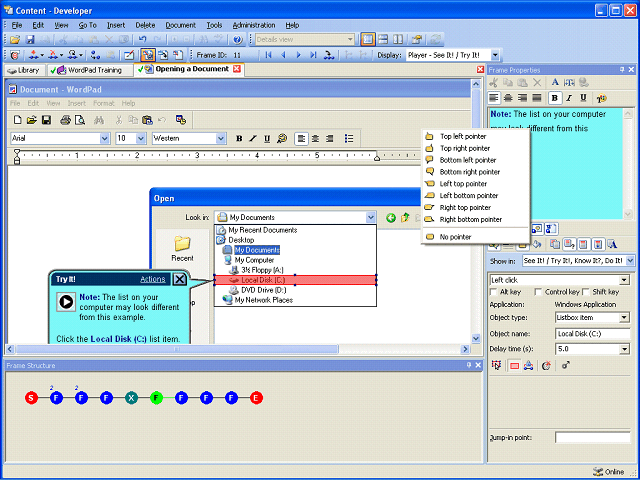640x480 pixels.
Task: Click the Object name input field
Action: 593,333
